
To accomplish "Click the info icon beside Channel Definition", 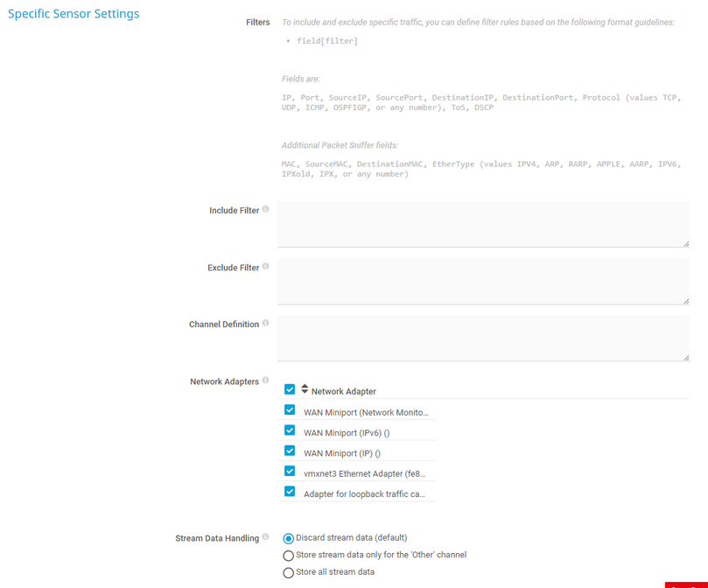I will tap(266, 323).
